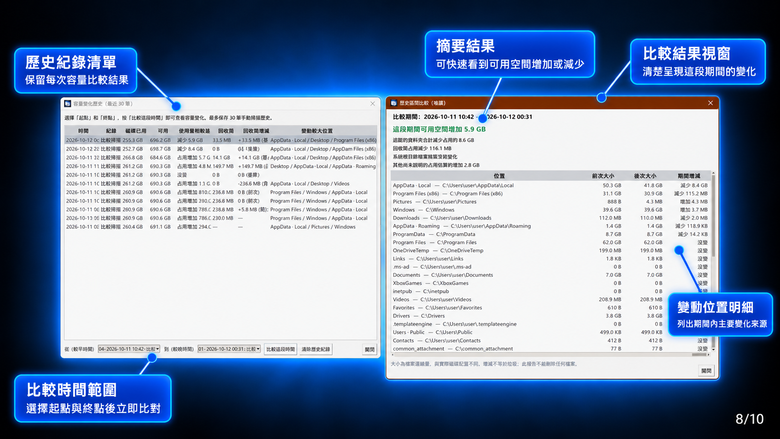Screen dimensions: 780x439
Task: Select the ProgramData row
Action: coord(551,234)
